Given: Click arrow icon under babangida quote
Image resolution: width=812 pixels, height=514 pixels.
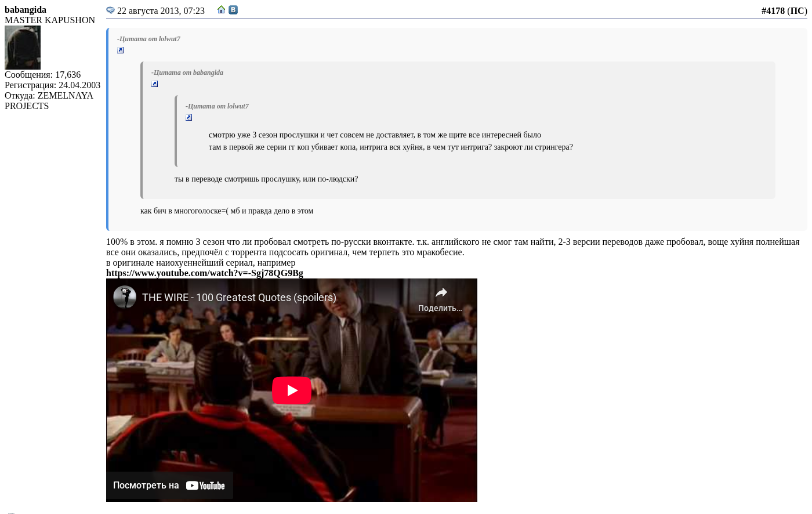Looking at the screenshot, I should tap(155, 84).
